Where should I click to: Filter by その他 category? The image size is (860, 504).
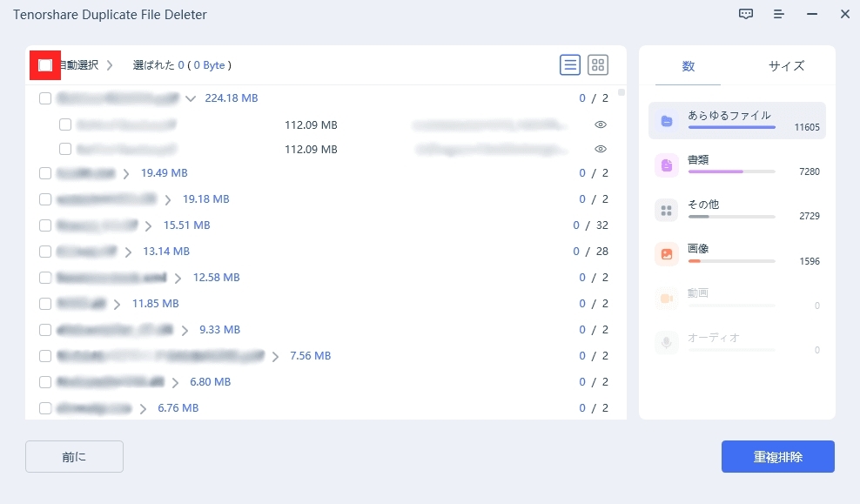tap(737, 210)
